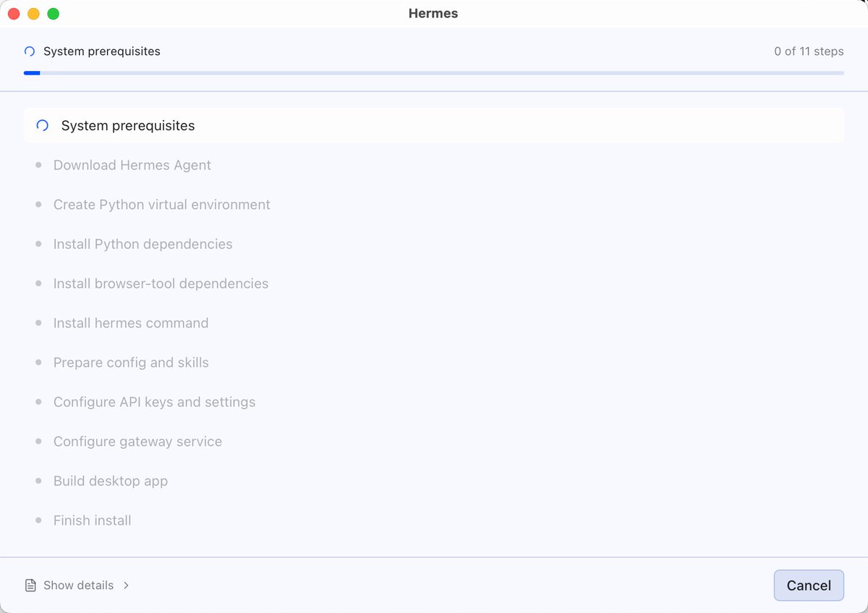Image resolution: width=868 pixels, height=613 pixels.
Task: Maximize the Hermes window with green button
Action: tap(53, 14)
